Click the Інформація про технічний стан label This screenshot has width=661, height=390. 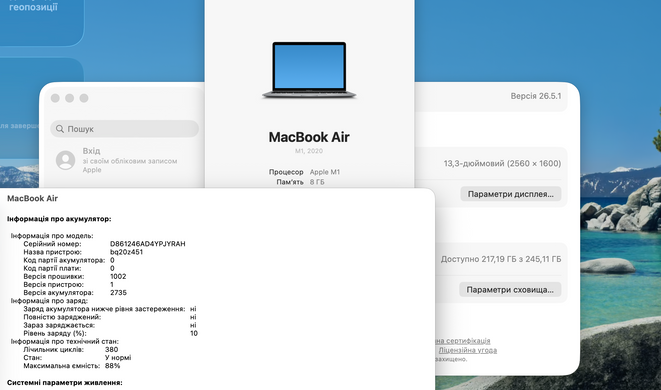(64, 342)
